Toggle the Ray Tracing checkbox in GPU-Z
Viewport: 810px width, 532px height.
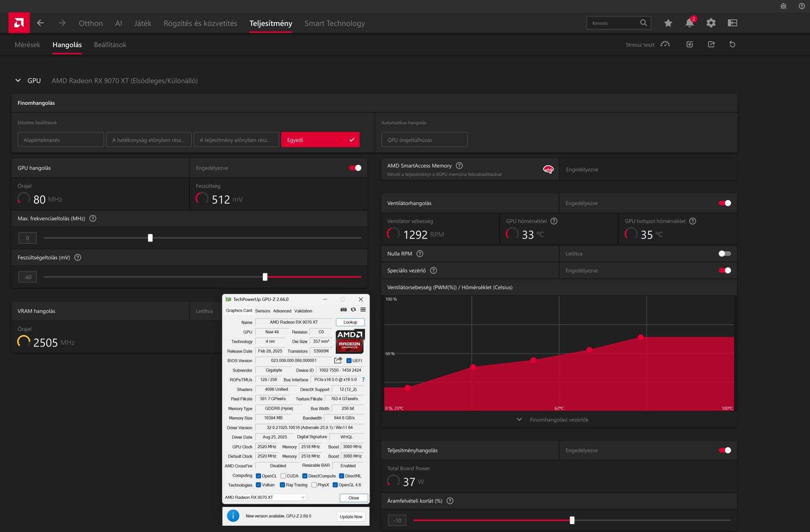[282, 485]
